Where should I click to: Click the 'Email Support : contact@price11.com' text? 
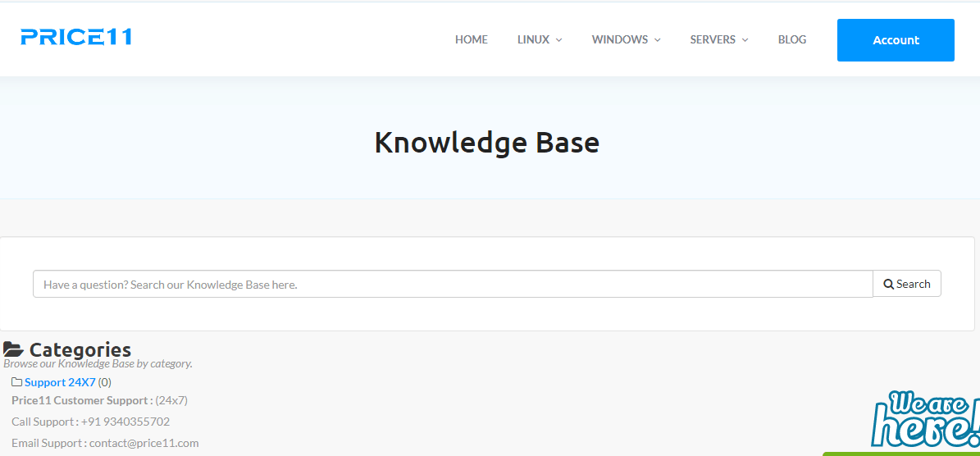click(105, 443)
